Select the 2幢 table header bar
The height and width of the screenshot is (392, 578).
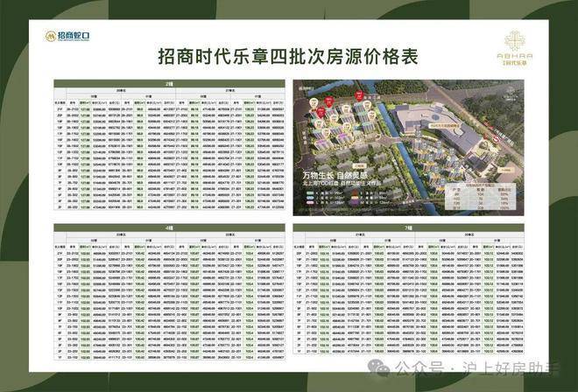click(169, 84)
